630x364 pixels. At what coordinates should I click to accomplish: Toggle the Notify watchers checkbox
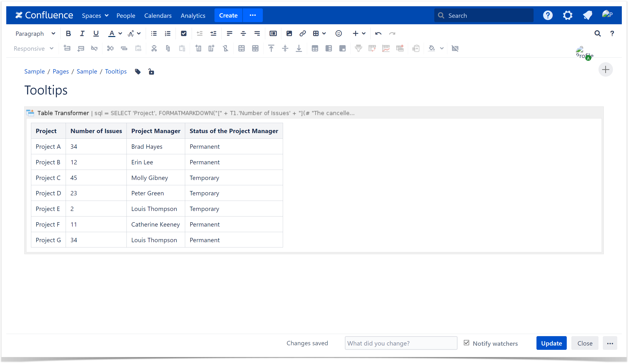click(x=466, y=343)
